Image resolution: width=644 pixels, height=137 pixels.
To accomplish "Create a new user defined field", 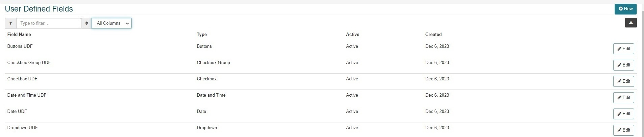I will (x=625, y=9).
